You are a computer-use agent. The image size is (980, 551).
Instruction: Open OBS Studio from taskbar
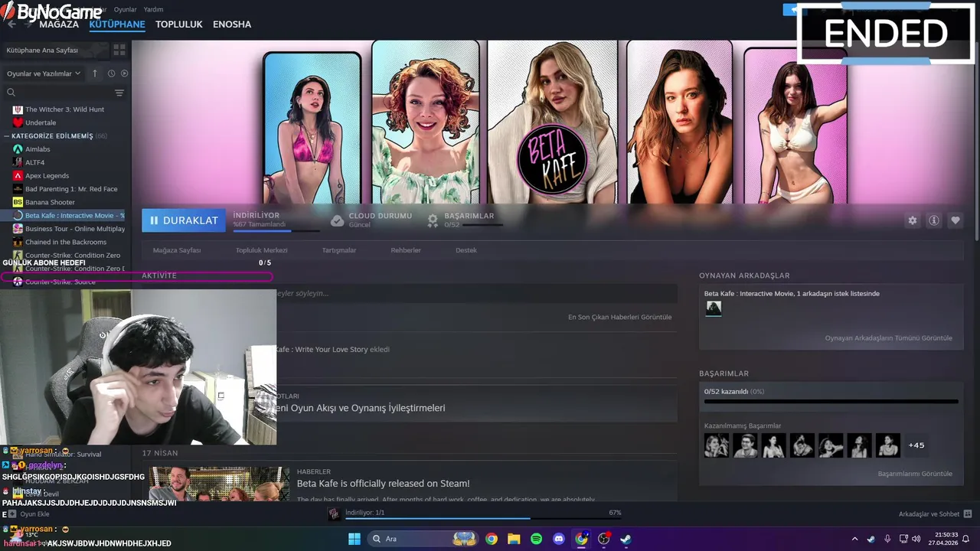(x=603, y=539)
